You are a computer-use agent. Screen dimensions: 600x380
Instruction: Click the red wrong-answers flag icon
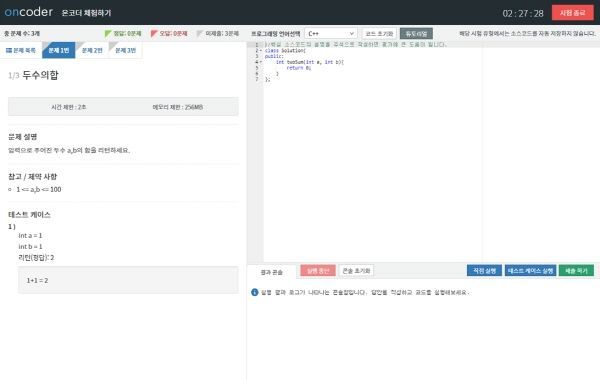pos(154,34)
